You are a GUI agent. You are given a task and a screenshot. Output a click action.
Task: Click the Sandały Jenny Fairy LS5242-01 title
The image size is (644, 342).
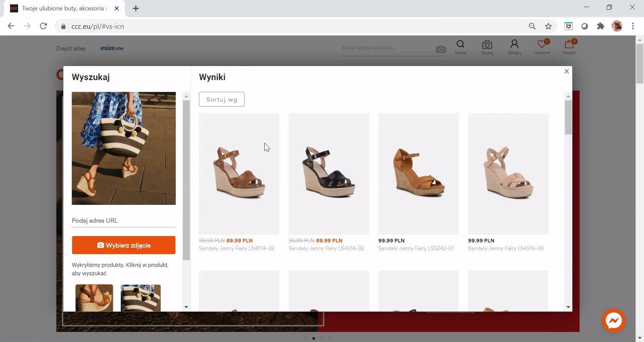[416, 248]
